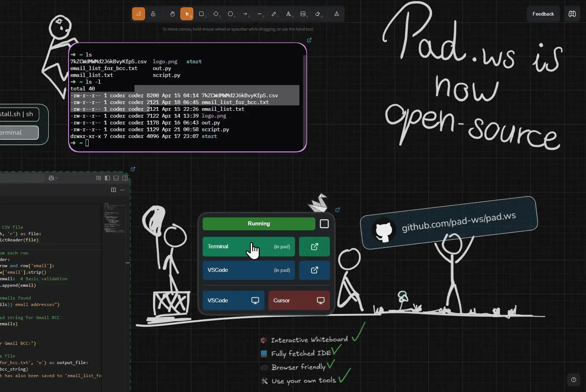This screenshot has height=392, width=586.
Task: Click the 'Interactive Whiteboard' handwritten text
Action: point(310,340)
